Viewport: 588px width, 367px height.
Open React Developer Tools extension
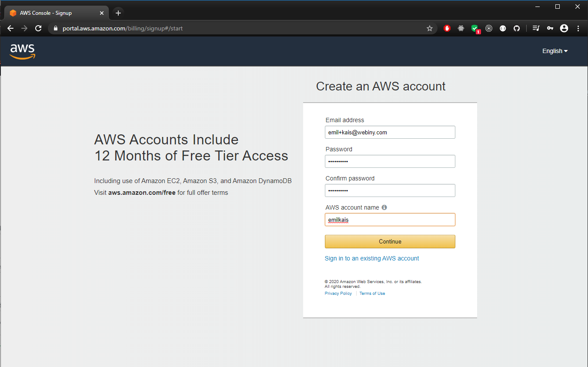coord(461,28)
